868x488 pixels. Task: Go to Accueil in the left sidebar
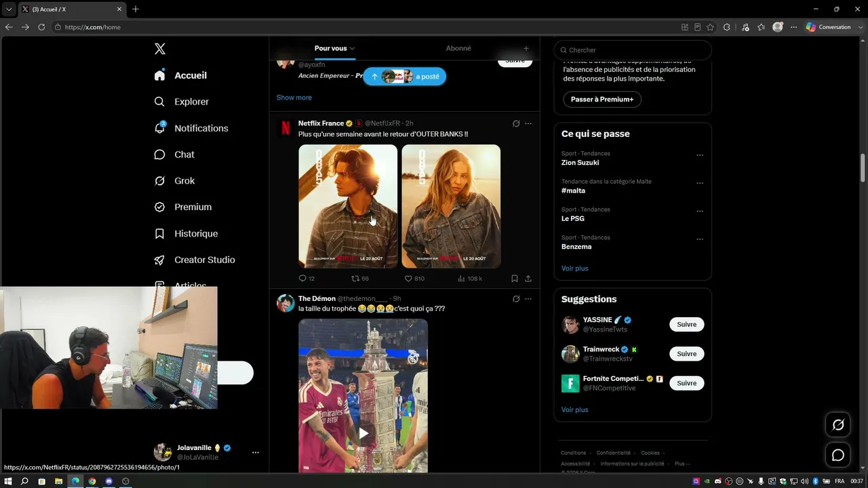pyautogui.click(x=180, y=75)
